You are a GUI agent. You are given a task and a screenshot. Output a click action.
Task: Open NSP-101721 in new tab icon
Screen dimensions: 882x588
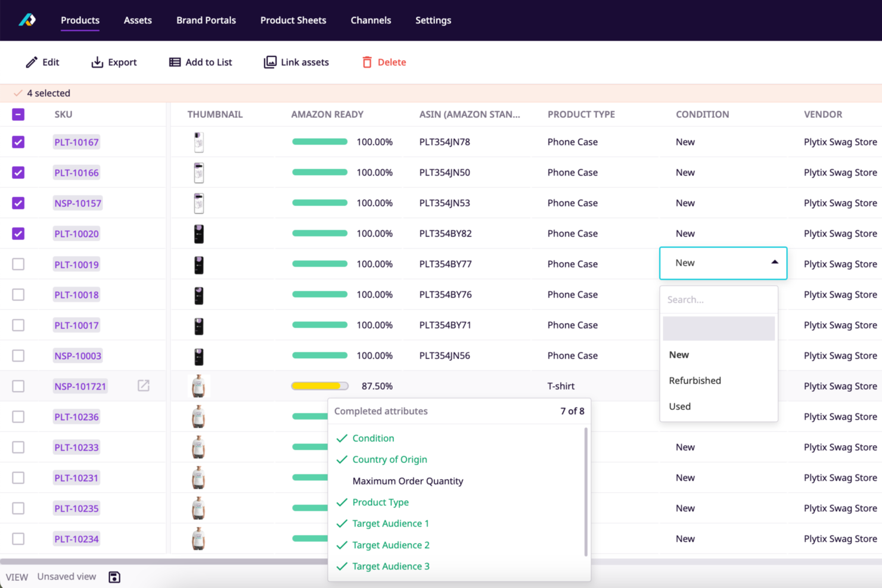144,385
